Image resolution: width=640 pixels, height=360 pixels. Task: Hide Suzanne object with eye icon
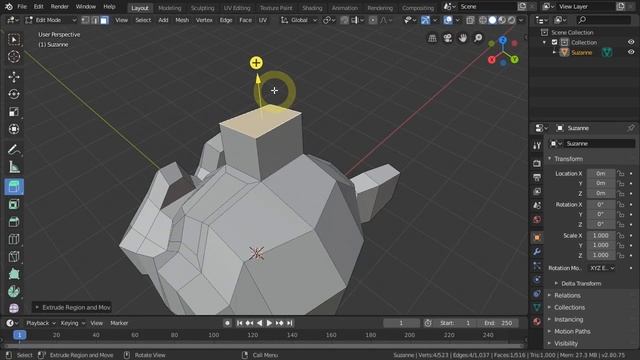click(x=631, y=52)
